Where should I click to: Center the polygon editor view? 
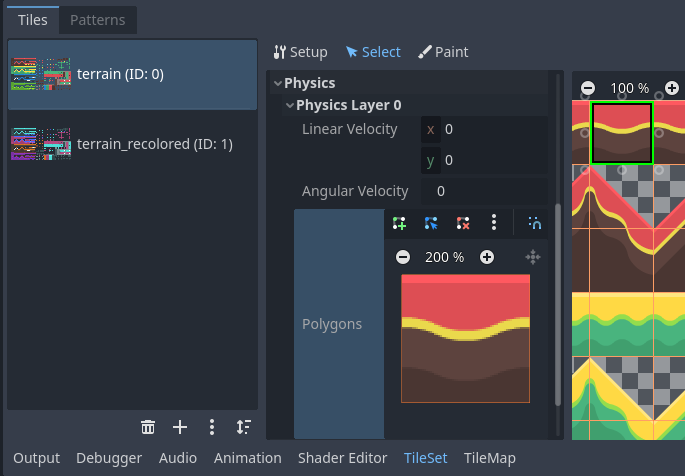533,257
